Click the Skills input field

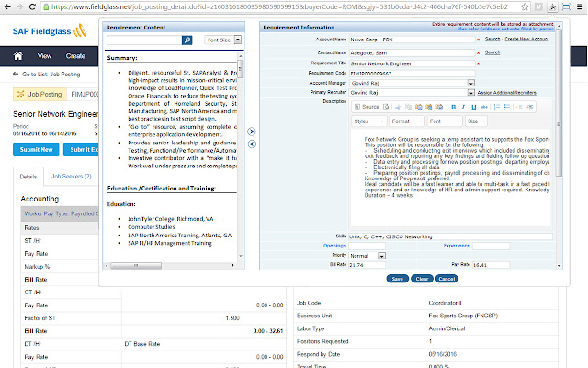click(451, 236)
